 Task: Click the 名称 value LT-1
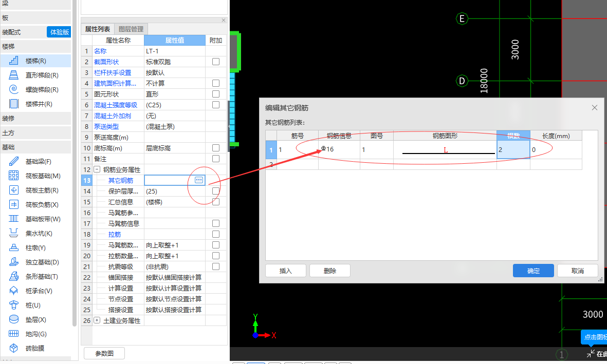175,51
